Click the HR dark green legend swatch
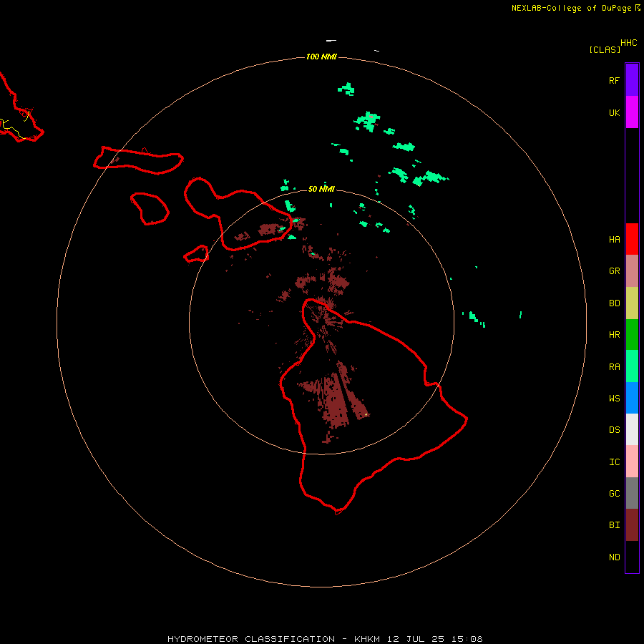644x644 pixels. [632, 335]
